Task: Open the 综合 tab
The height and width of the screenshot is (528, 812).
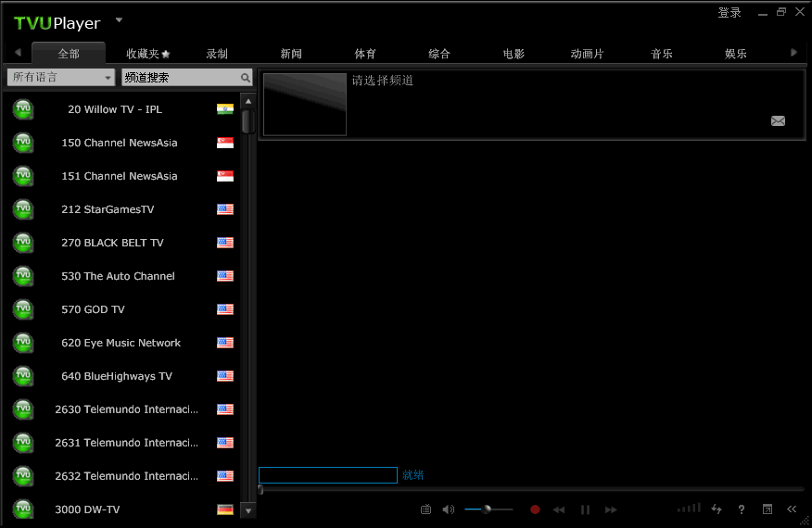Action: click(439, 54)
